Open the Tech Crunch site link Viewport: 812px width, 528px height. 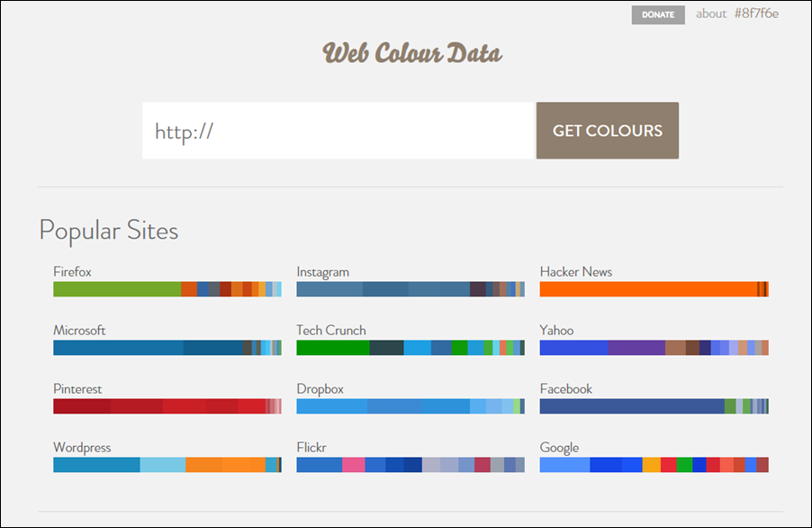pos(331,330)
